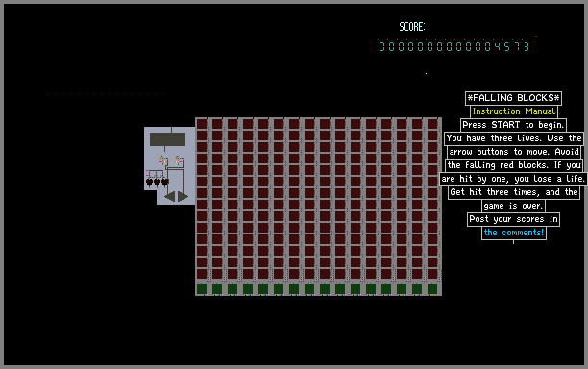The width and height of the screenshot is (588, 369).
Task: Click the first heart life icon
Action: (149, 183)
